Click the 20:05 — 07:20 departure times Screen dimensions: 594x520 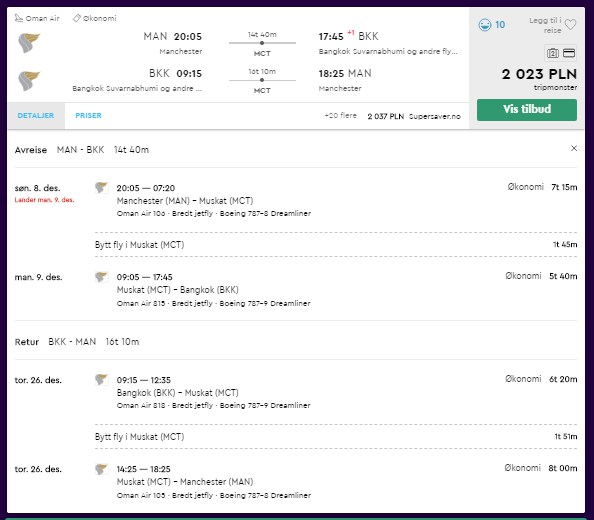coord(145,188)
